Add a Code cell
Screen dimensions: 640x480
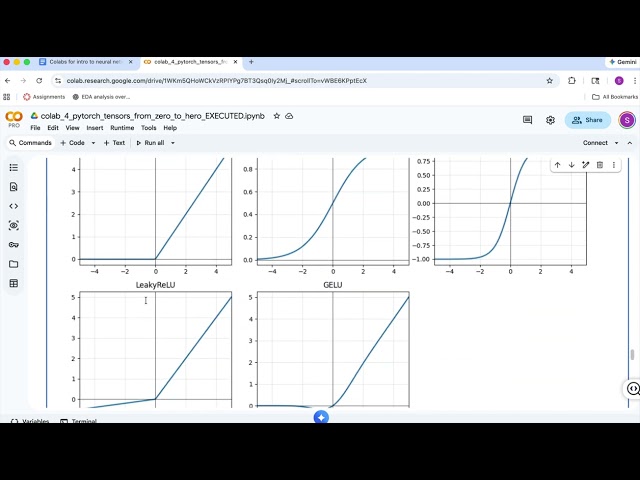pos(73,143)
